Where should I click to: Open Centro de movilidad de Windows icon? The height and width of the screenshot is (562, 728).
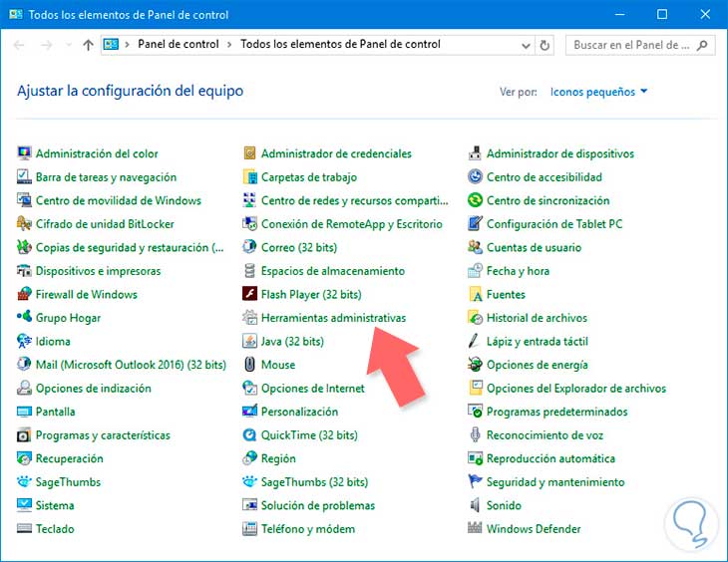click(24, 200)
